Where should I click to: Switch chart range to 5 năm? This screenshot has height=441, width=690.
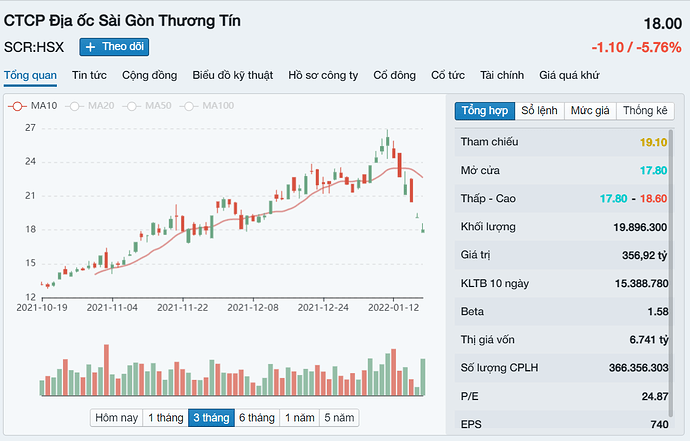tap(338, 418)
